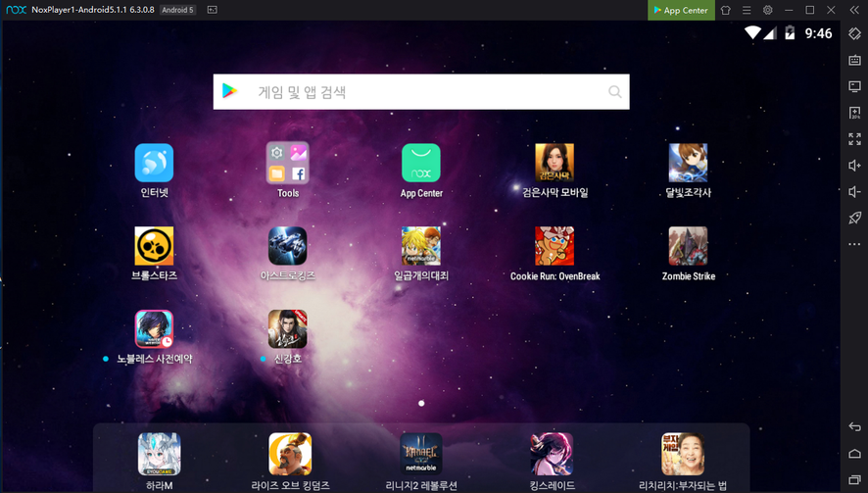Screen dimensions: 868x493
Task: Click the Android home button in sidebar
Action: point(854,454)
